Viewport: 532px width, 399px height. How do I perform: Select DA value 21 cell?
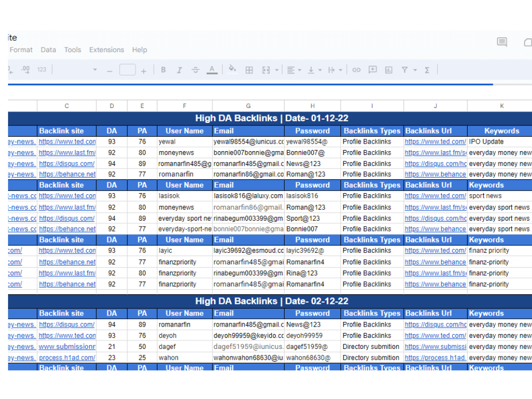tap(112, 347)
